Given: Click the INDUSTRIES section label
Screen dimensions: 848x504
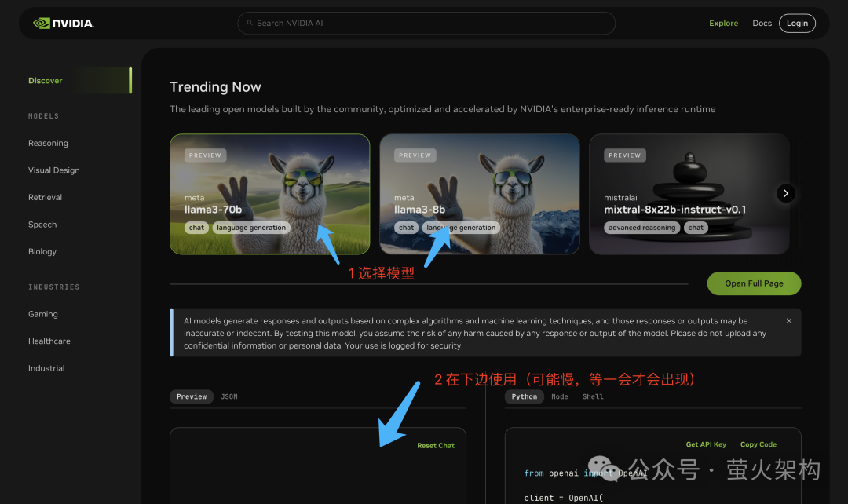Looking at the screenshot, I should click(x=53, y=287).
